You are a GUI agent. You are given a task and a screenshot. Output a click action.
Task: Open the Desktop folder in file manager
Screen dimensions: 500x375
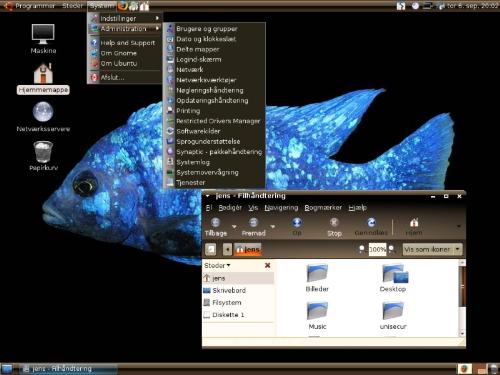coord(393,278)
